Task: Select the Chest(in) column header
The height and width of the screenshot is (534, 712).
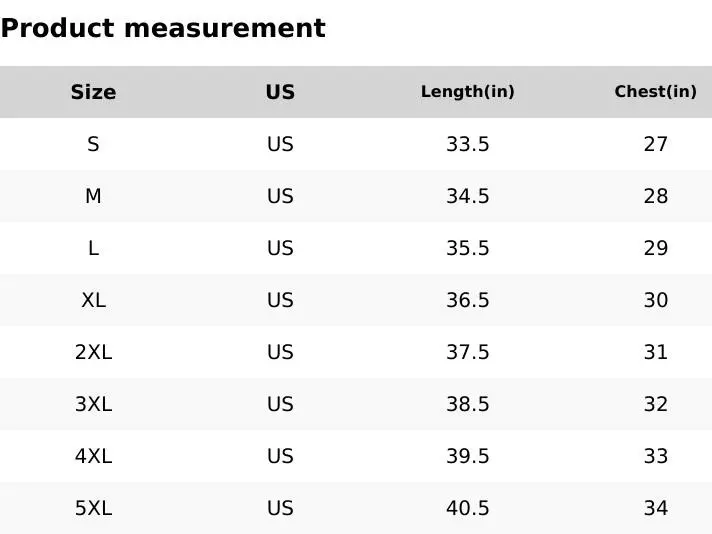Action: [x=655, y=92]
